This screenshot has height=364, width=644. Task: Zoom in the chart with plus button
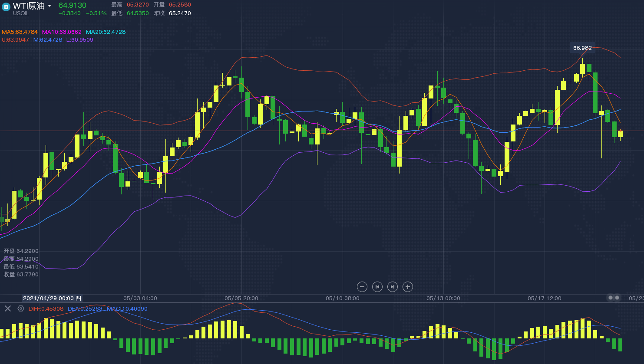(407, 287)
